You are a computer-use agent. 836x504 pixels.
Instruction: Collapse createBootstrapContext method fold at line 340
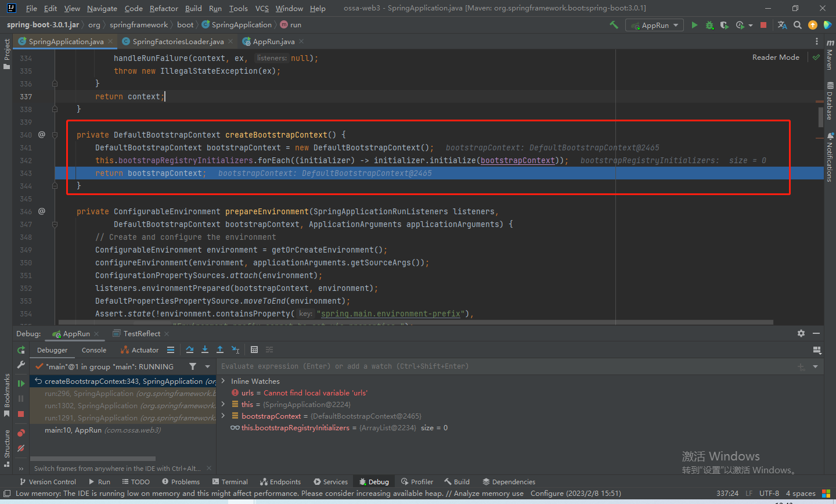point(55,135)
